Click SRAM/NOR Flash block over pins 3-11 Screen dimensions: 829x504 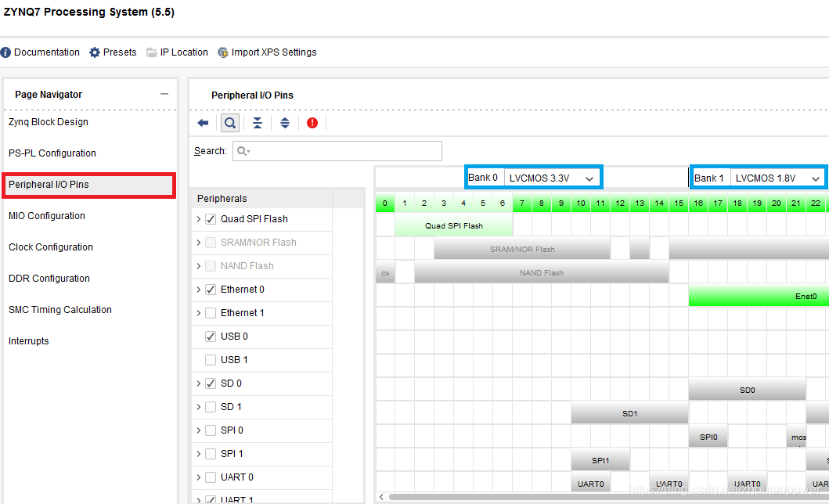(522, 249)
